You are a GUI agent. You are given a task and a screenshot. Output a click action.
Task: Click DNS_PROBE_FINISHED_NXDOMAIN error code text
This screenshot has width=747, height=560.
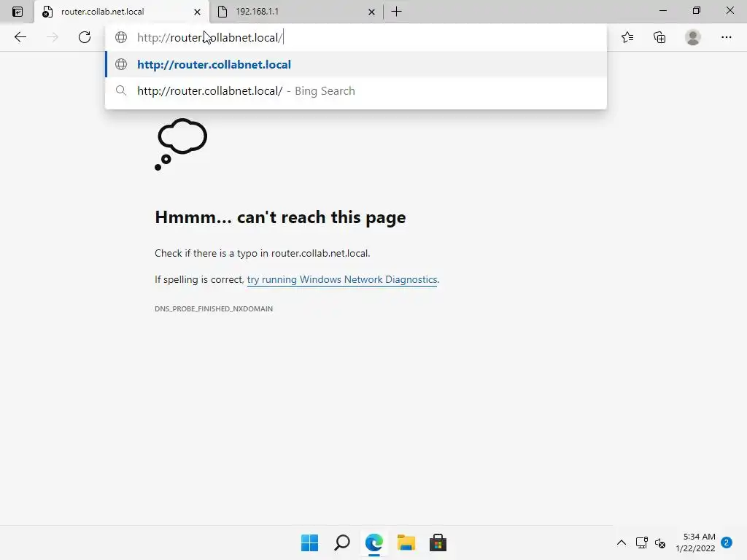[214, 309]
